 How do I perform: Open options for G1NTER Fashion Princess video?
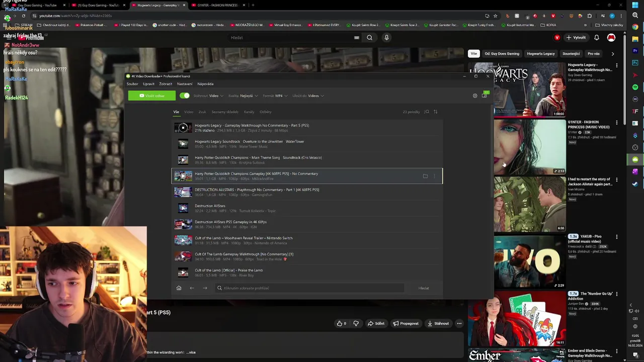[617, 123]
